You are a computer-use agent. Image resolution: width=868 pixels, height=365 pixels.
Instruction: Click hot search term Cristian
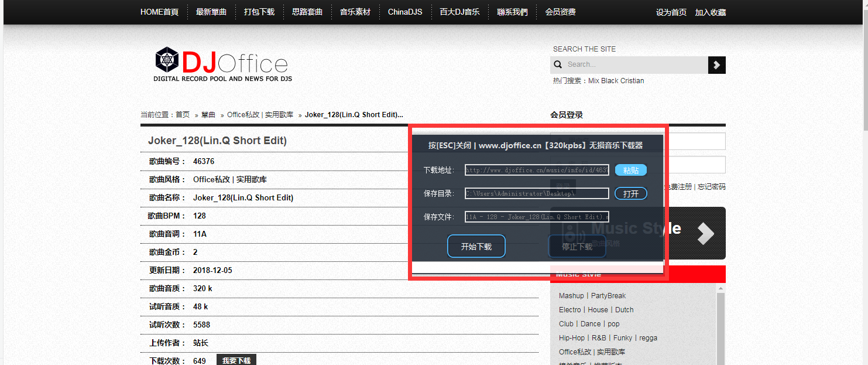click(633, 81)
